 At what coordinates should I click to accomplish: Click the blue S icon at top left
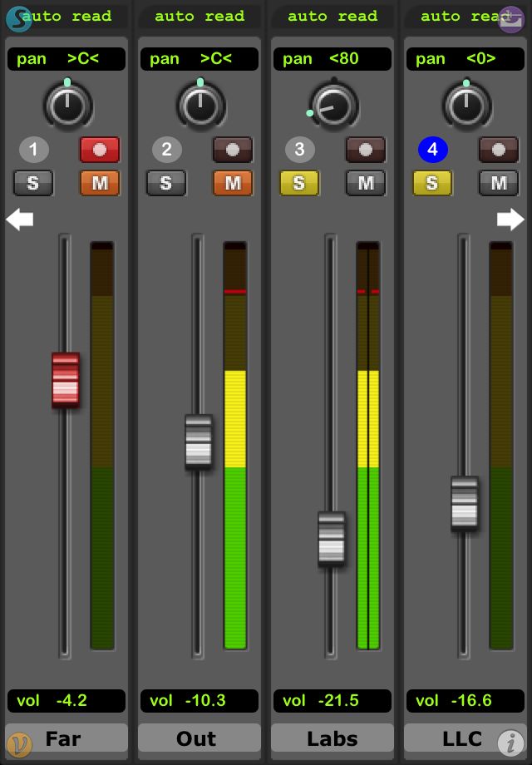pyautogui.click(x=18, y=18)
